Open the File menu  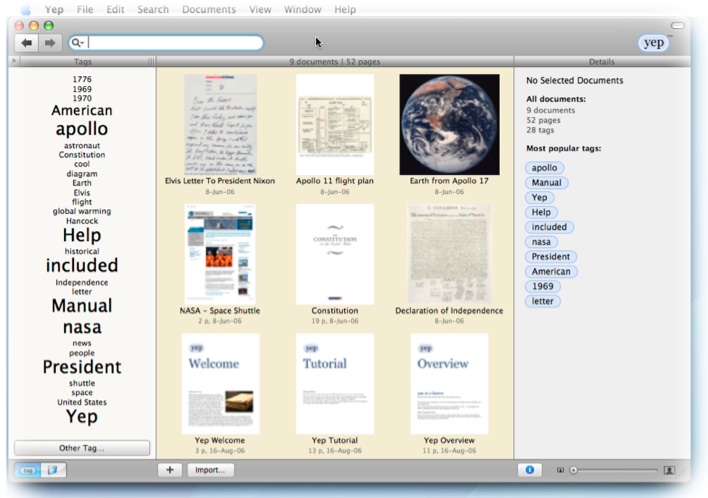tap(85, 9)
